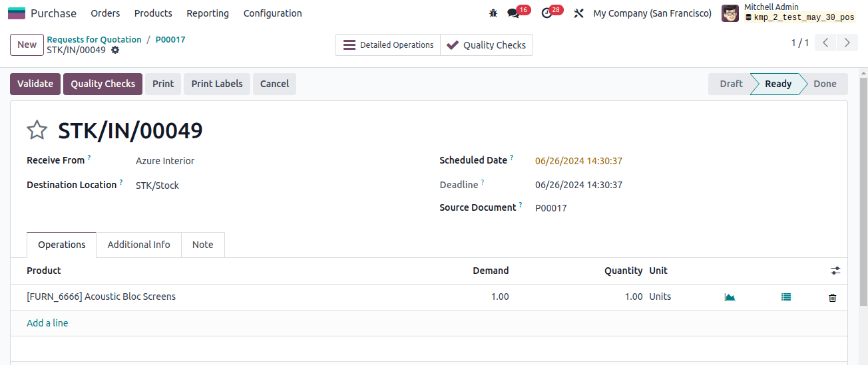Viewport: 868px width, 365px height.
Task: Toggle optional columns settings in table header
Action: pos(835,271)
